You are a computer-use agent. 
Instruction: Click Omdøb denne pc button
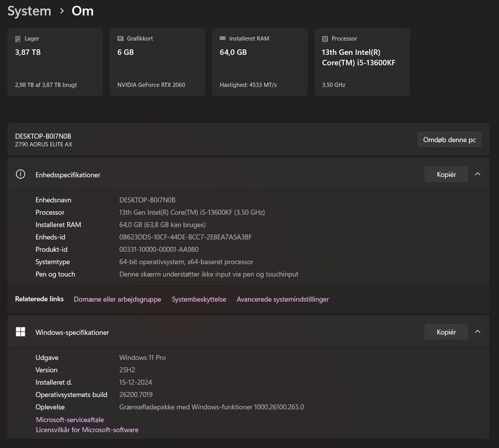(x=449, y=140)
